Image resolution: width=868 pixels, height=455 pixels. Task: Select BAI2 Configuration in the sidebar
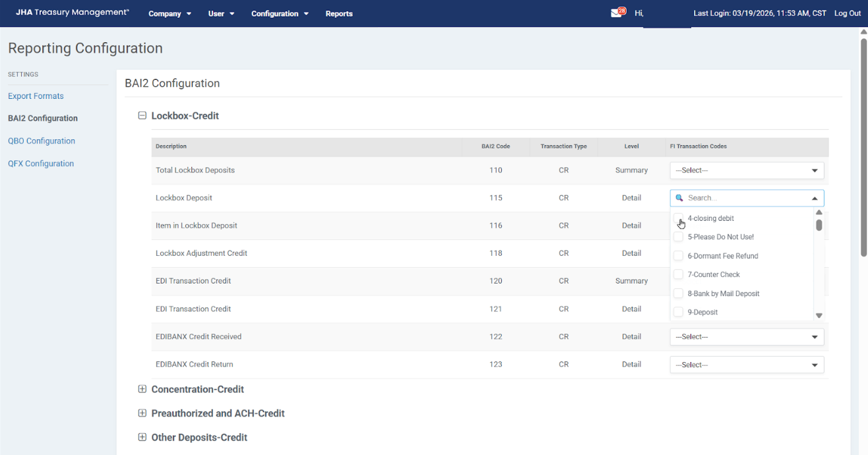(43, 118)
